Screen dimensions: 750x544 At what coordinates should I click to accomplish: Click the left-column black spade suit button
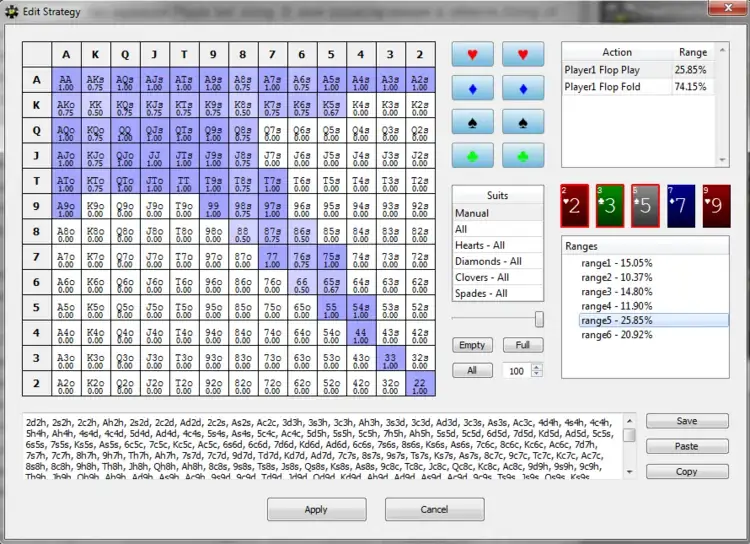click(473, 122)
